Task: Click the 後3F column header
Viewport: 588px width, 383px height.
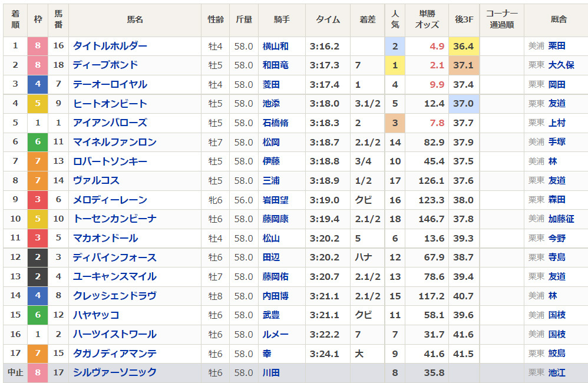Action: 464,19
